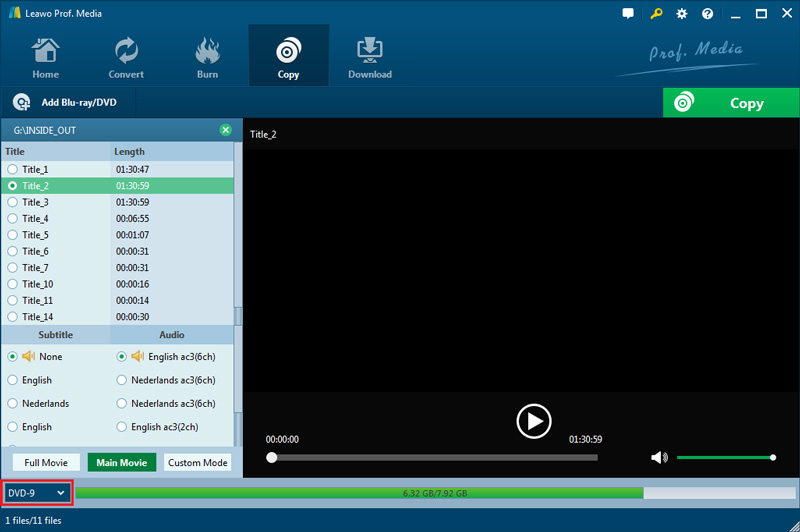The height and width of the screenshot is (532, 800).
Task: Switch to the Convert module
Action: point(126,58)
